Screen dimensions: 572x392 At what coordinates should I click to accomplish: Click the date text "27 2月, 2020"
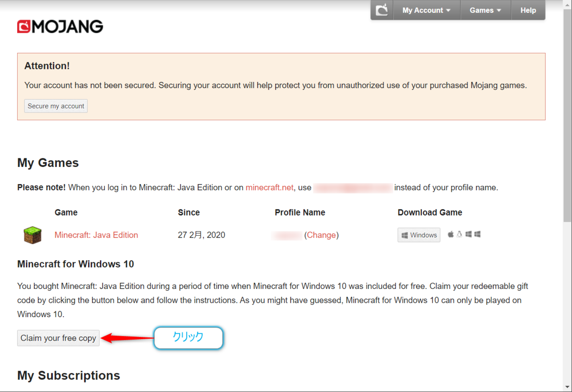(x=202, y=235)
